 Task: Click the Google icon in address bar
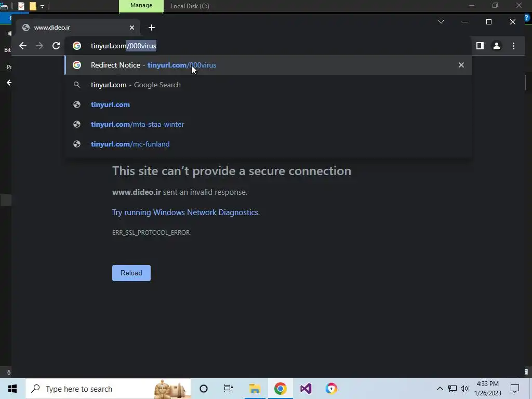click(77, 46)
